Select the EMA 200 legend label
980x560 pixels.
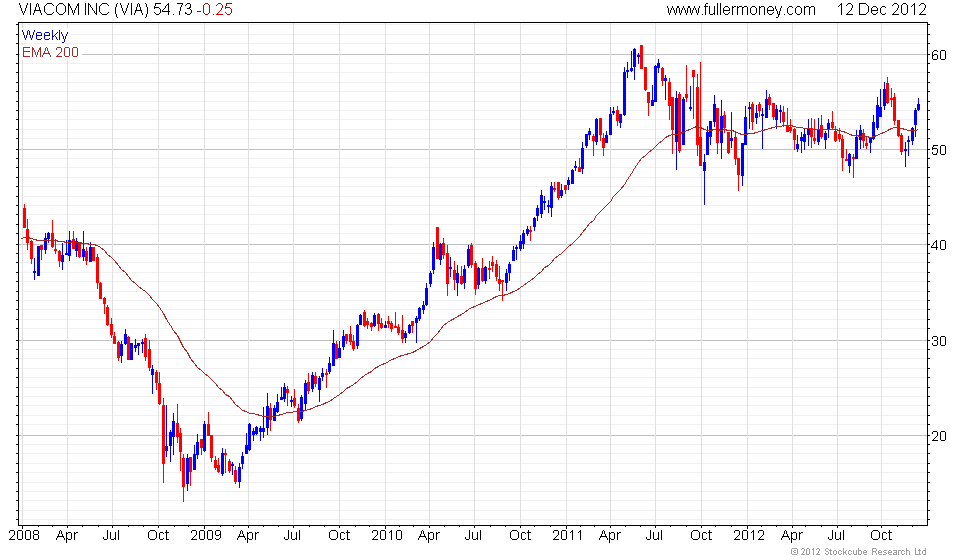[x=50, y=52]
